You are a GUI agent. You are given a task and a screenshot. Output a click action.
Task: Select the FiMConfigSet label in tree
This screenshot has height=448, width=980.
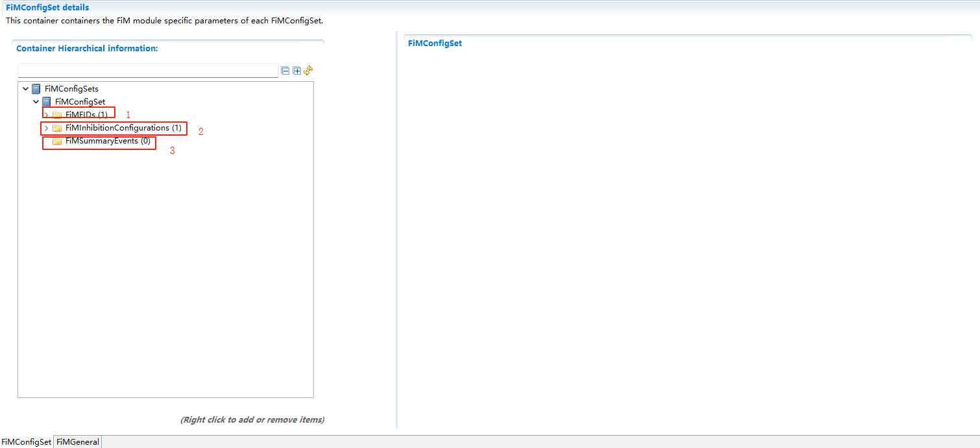coord(80,102)
